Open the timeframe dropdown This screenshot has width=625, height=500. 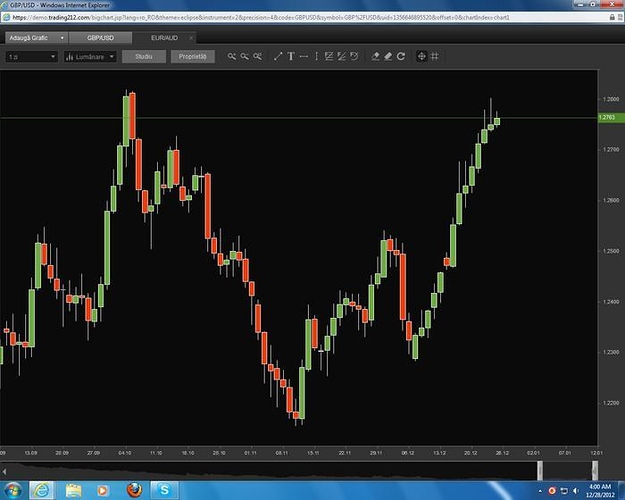(x=31, y=57)
